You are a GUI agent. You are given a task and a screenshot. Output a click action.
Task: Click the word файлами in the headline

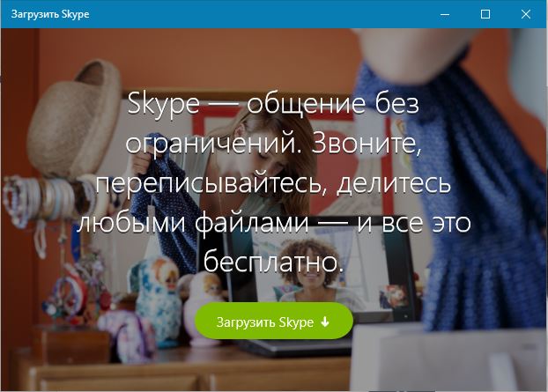tap(251, 224)
